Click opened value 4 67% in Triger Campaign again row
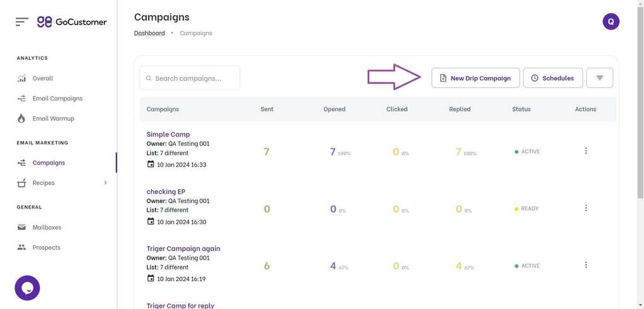Screen dimensions: 644x309 click(339, 266)
